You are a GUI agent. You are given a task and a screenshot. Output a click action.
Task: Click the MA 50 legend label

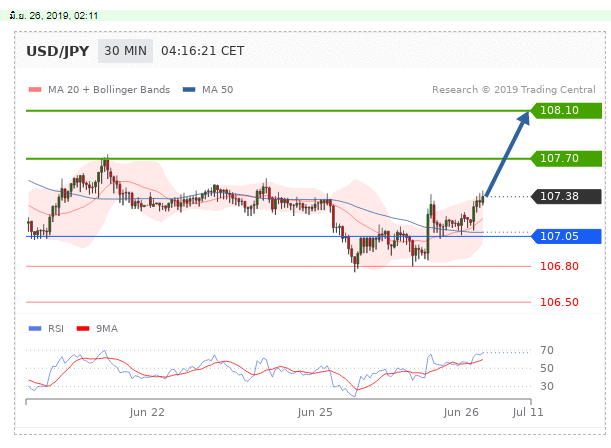click(x=217, y=90)
